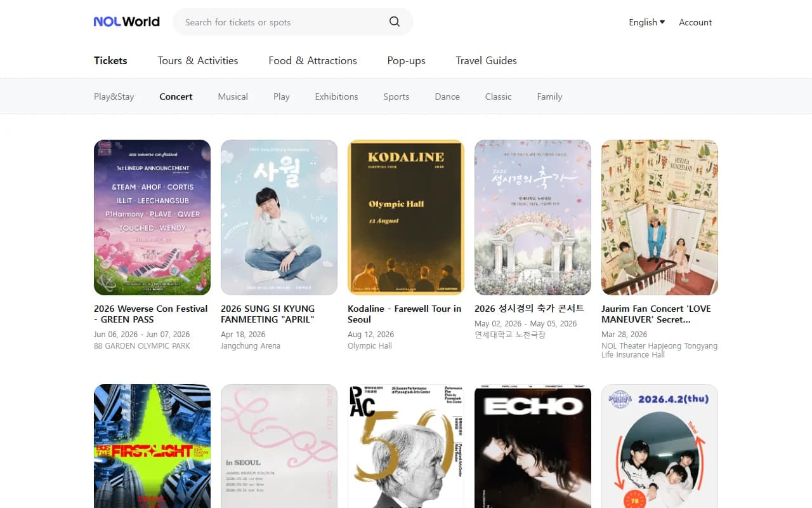Click the Play&Stay category
Screen dimensions: 812x508
coord(114,96)
